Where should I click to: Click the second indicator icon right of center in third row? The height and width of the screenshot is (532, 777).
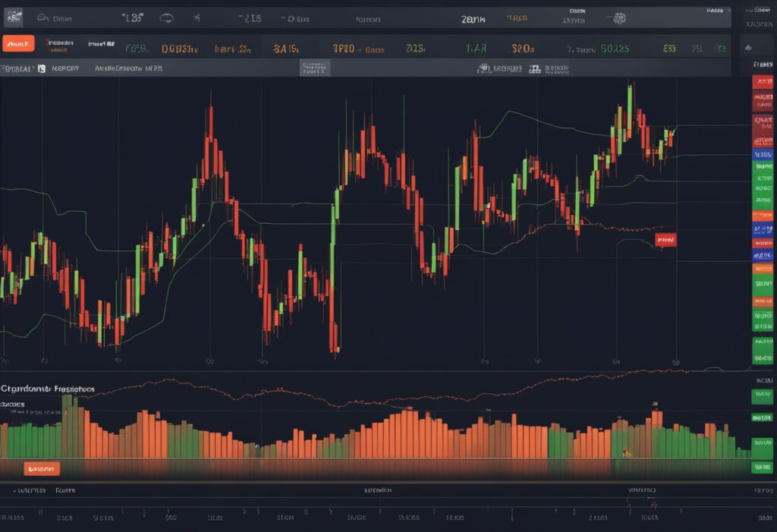click(x=534, y=69)
